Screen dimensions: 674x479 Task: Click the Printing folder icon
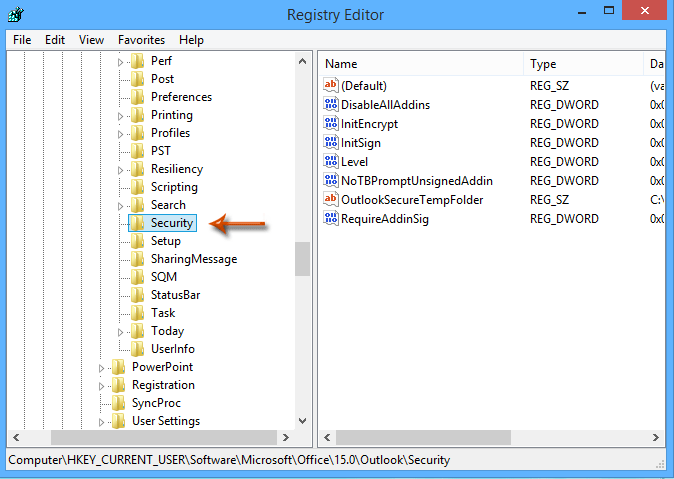(x=138, y=115)
